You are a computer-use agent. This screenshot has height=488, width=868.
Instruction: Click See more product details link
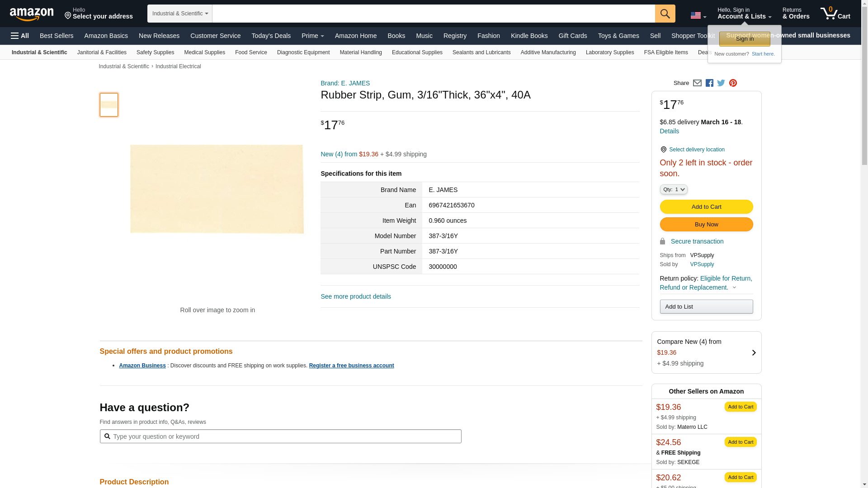pyautogui.click(x=356, y=296)
